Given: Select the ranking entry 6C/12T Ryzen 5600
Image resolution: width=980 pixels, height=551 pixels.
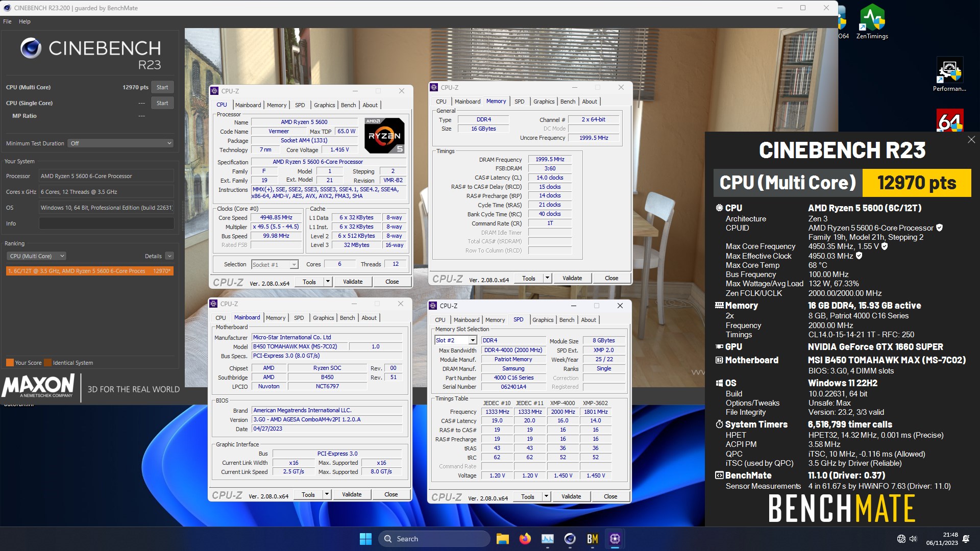Looking at the screenshot, I should click(90, 271).
